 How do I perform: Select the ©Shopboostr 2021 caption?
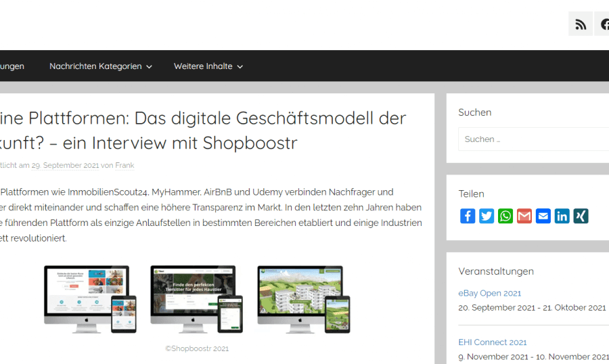(x=197, y=348)
